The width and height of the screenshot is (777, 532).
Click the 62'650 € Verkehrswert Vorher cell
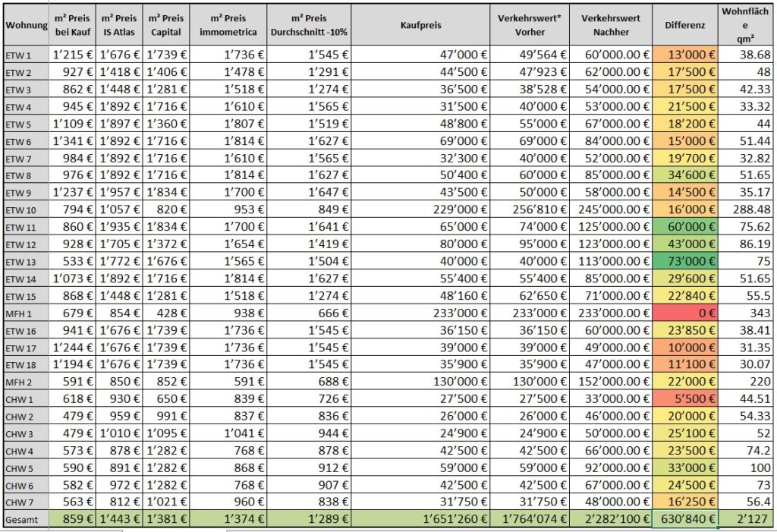[x=530, y=295]
